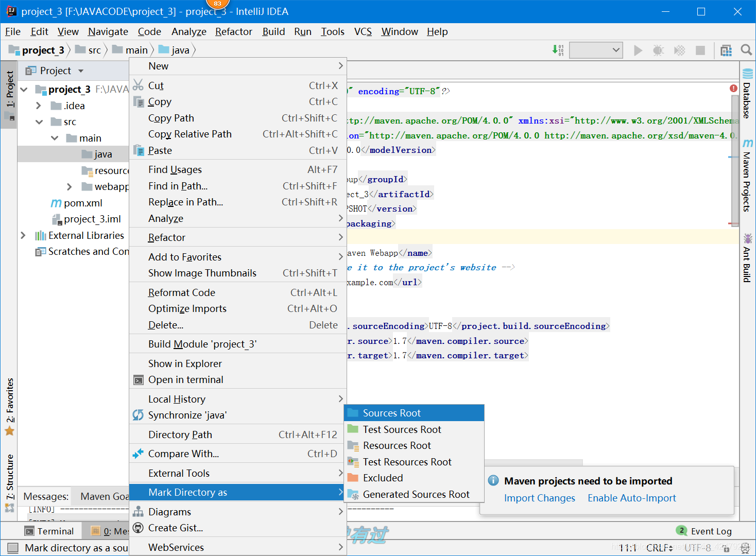Open the Ant Build tool window

coord(747,257)
